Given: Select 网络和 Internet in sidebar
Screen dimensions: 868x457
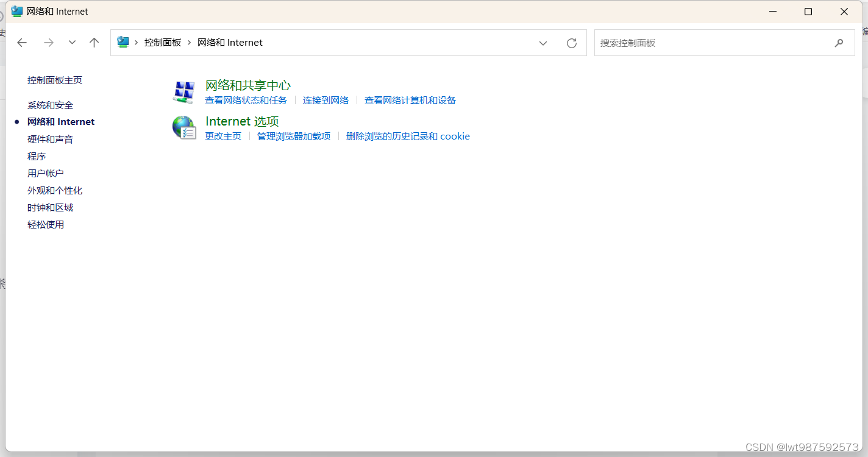Looking at the screenshot, I should [61, 122].
